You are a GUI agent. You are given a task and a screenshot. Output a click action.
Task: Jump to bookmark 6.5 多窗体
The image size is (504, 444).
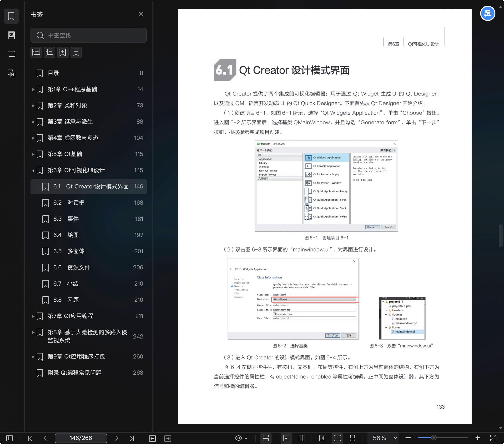pos(89,252)
